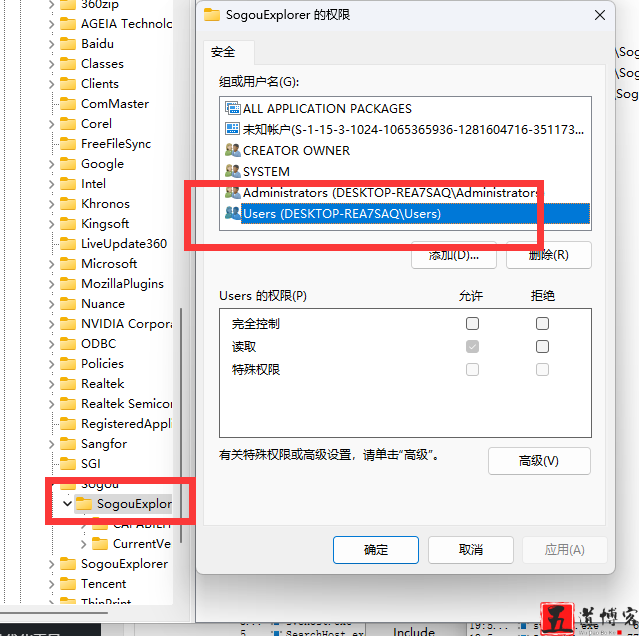Open advanced settings via 高级(V)
639x636 pixels.
click(539, 461)
